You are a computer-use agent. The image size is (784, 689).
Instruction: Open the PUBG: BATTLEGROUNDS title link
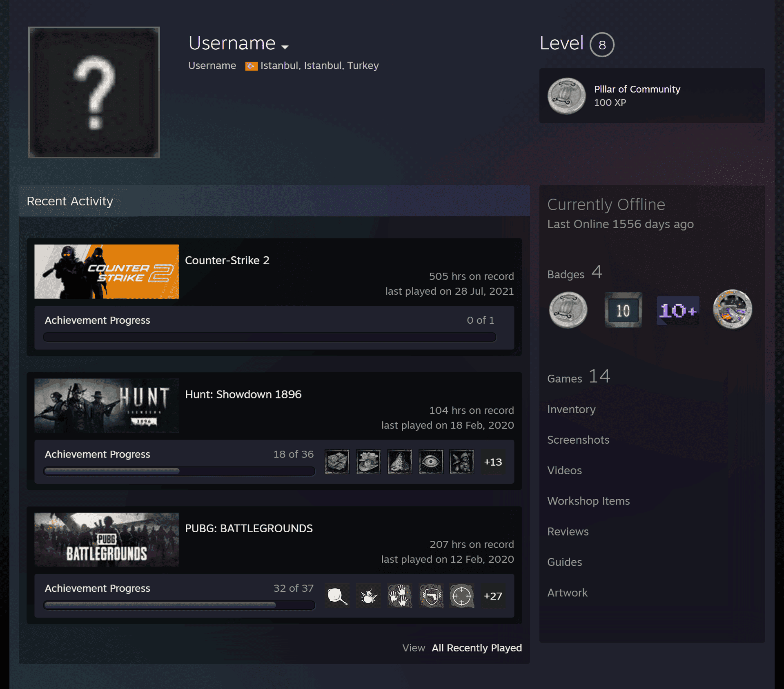(249, 528)
